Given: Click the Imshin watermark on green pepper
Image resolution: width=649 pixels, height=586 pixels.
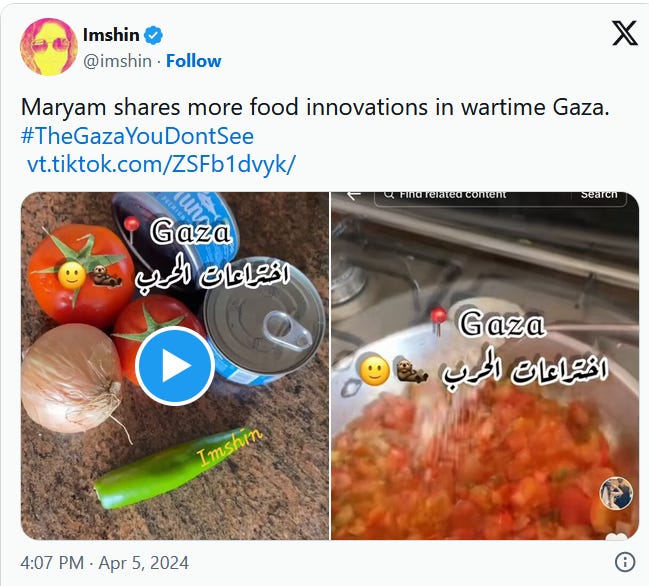Looking at the screenshot, I should pos(229,447).
